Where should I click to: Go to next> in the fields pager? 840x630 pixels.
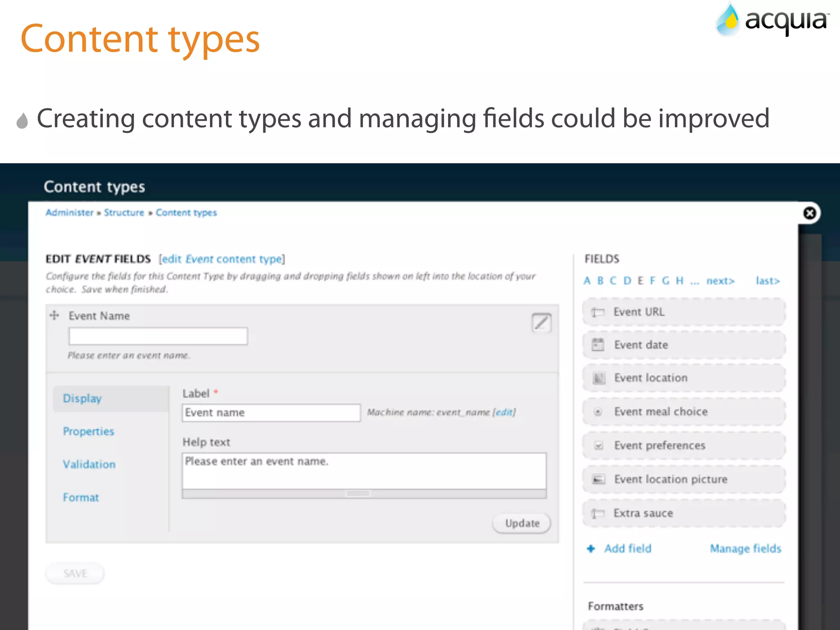pos(720,281)
